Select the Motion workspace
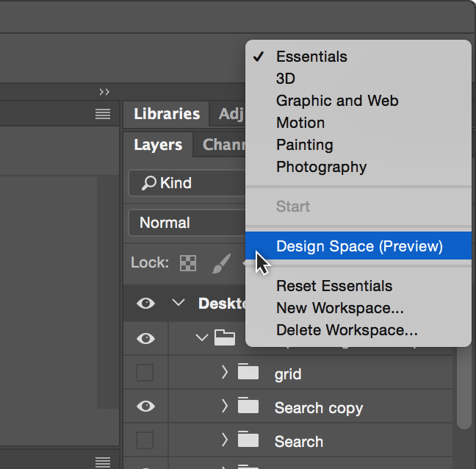476x469 pixels. pos(358,123)
